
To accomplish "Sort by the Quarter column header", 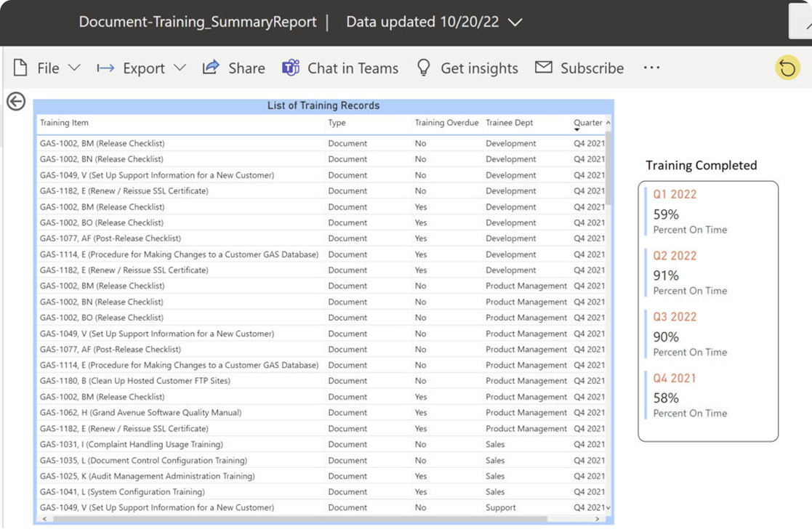I will coord(587,123).
